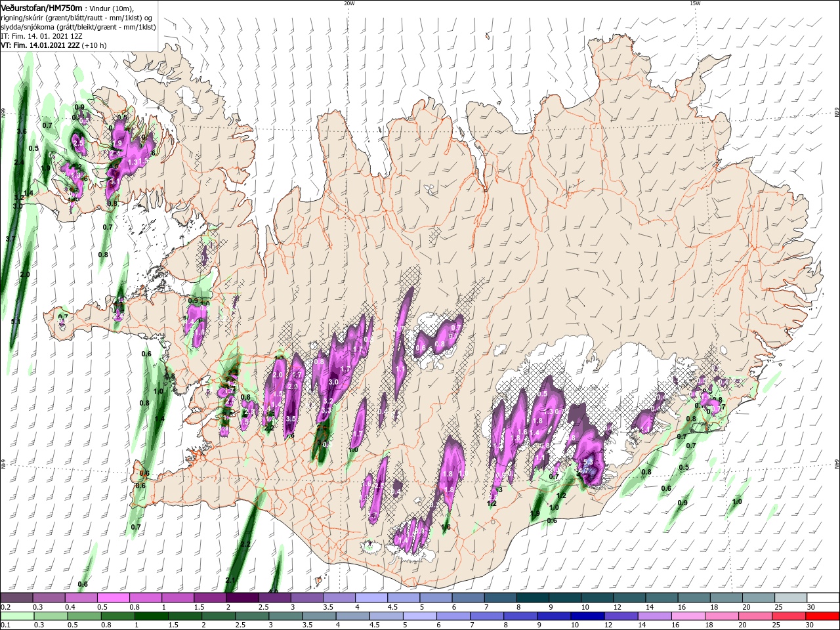Click the '15W' longitude label
The image size is (840, 630).
click(695, 3)
